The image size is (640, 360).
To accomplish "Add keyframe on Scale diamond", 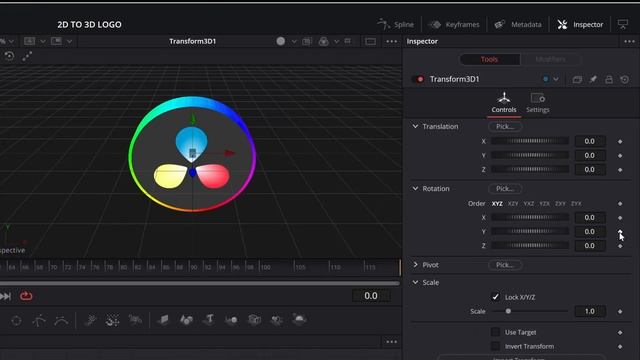I will [620, 311].
